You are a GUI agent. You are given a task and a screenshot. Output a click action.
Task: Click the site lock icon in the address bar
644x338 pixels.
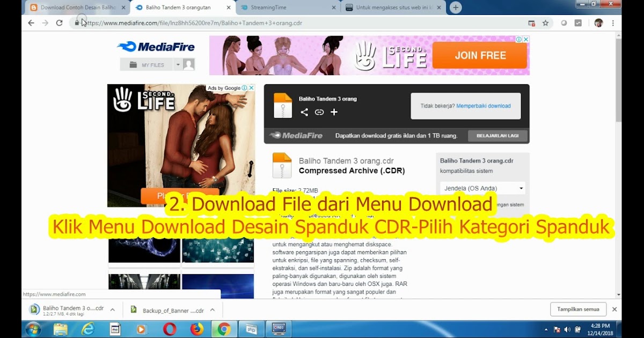point(77,23)
